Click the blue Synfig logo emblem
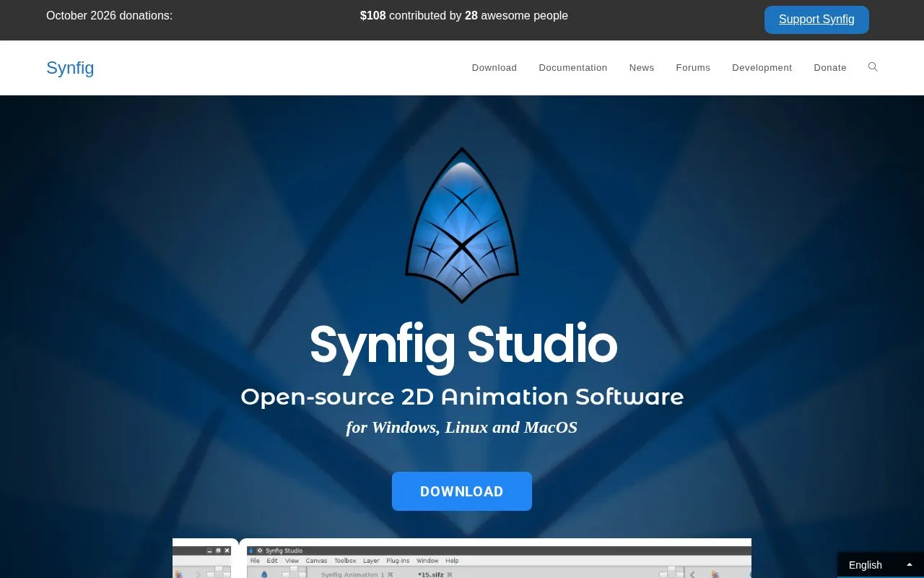This screenshot has height=578, width=924. point(462,225)
